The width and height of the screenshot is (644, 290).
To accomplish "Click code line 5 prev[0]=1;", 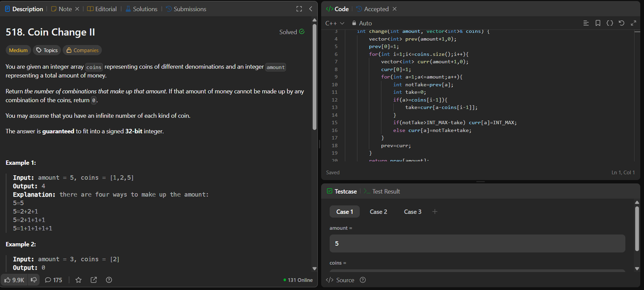I will [383, 46].
